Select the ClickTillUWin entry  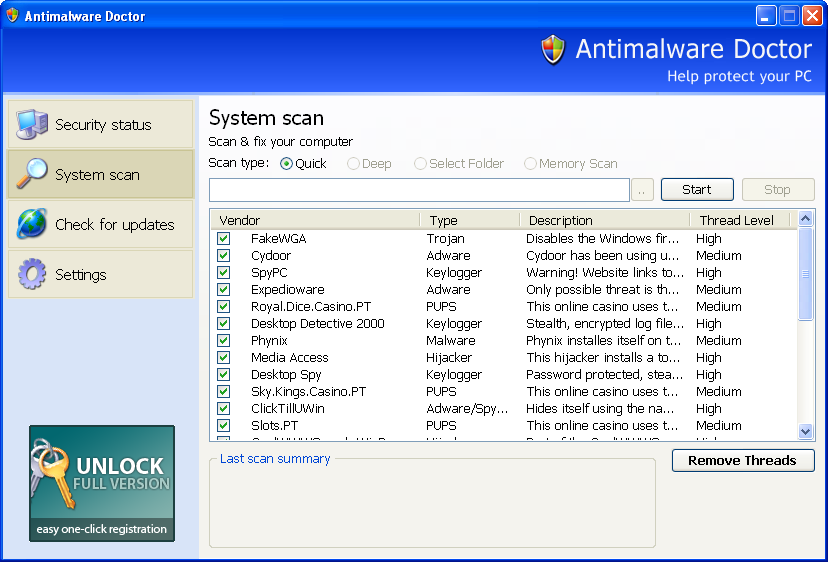(288, 408)
